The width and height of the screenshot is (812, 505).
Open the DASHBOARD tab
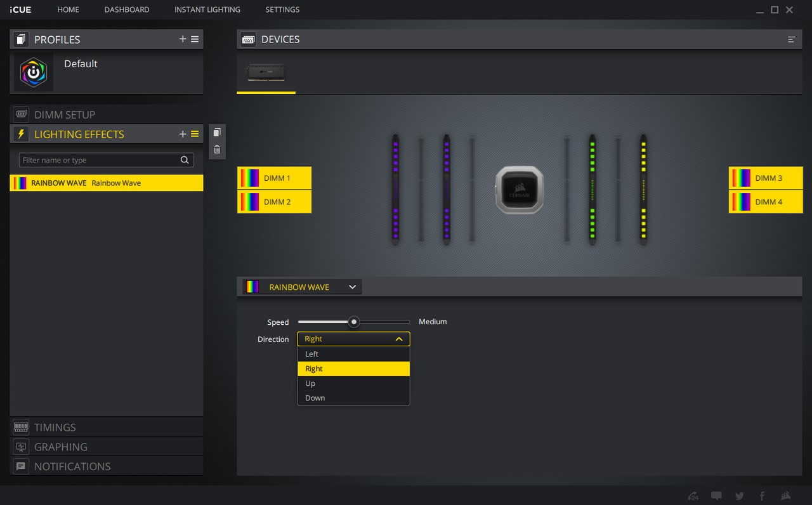(127, 10)
